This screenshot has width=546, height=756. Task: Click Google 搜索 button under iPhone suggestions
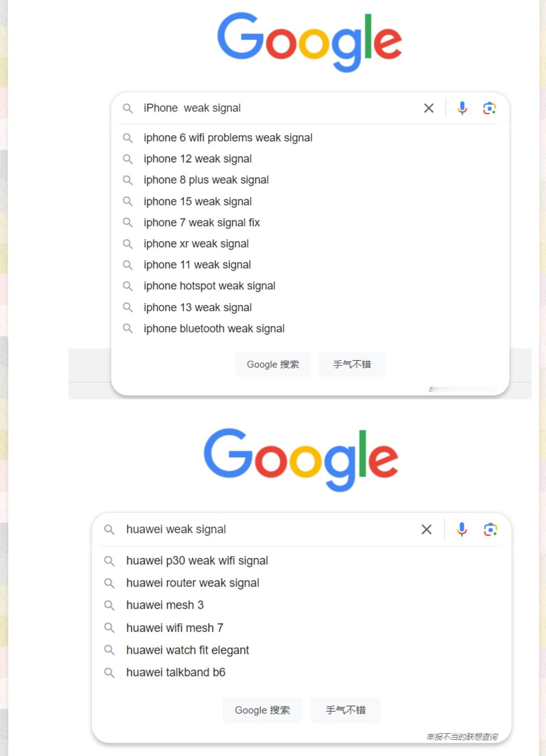click(273, 364)
